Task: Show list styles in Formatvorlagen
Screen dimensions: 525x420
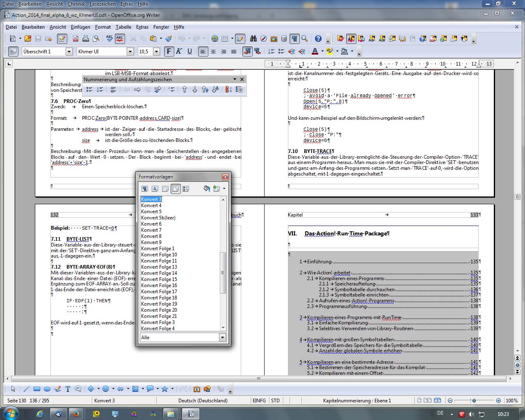Action: [x=186, y=189]
